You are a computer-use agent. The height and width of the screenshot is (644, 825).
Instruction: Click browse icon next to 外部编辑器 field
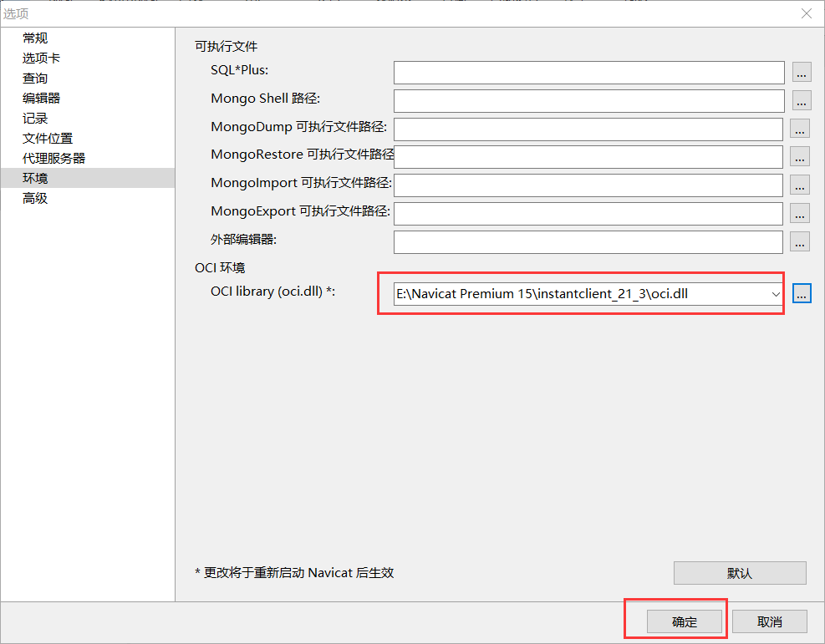click(801, 241)
